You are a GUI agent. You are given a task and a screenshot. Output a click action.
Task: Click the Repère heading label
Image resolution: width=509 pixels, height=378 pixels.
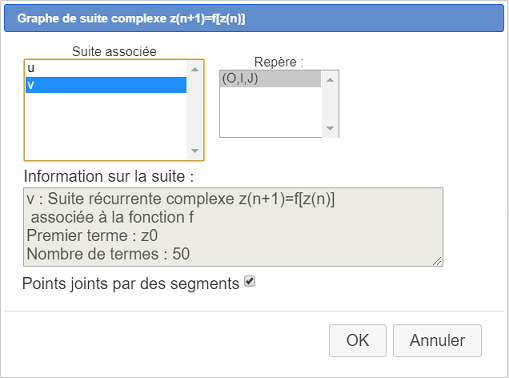coord(279,62)
